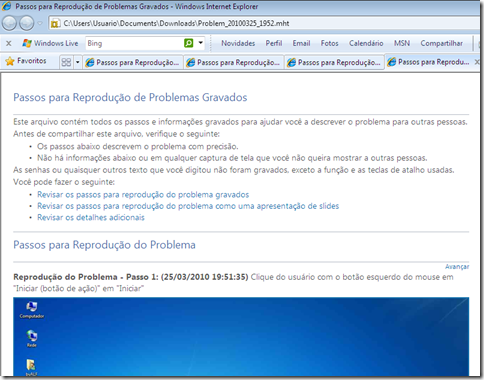The image size is (484, 380).
Task: Open link Revisar os passos para reprodução do problema gravados
Action: coord(143,194)
